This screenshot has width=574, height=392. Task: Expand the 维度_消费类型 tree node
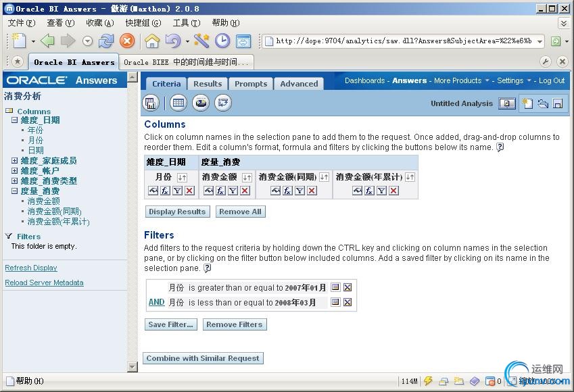click(x=14, y=181)
